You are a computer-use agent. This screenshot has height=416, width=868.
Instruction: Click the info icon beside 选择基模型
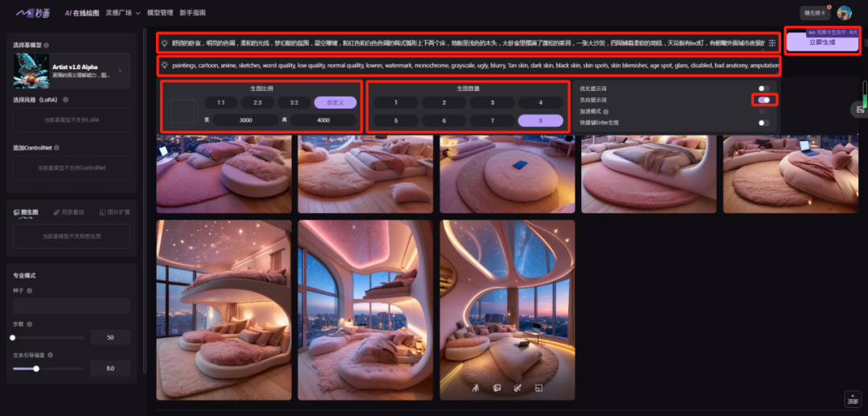(46, 45)
